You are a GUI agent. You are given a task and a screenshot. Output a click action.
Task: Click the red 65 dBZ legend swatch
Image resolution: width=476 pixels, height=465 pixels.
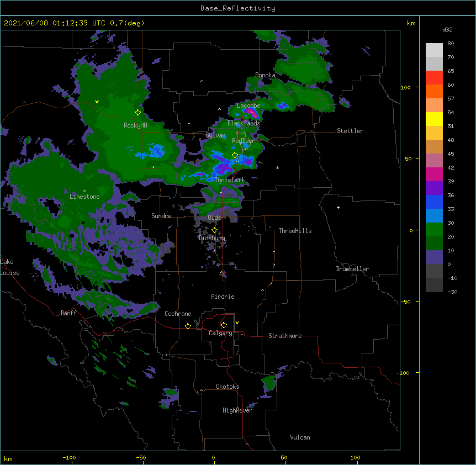(x=434, y=78)
